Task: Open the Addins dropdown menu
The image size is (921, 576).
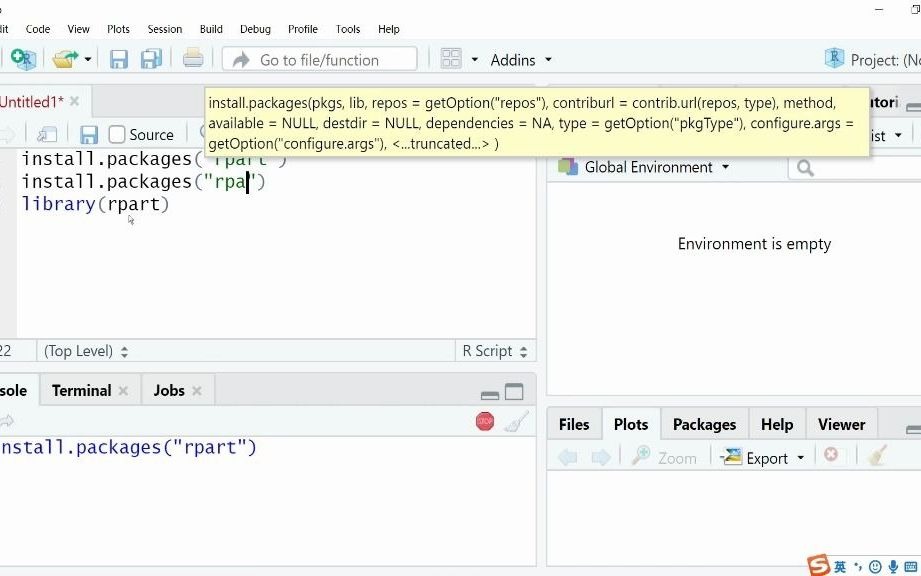Action: click(520, 60)
